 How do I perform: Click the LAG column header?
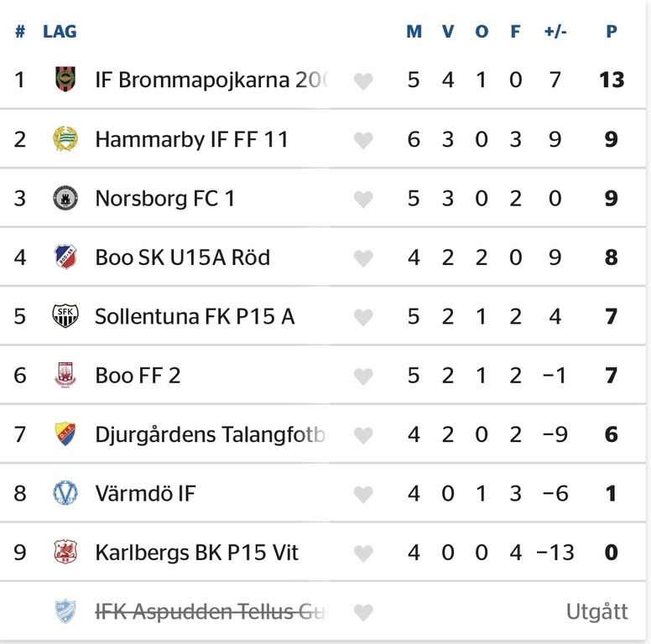(60, 32)
